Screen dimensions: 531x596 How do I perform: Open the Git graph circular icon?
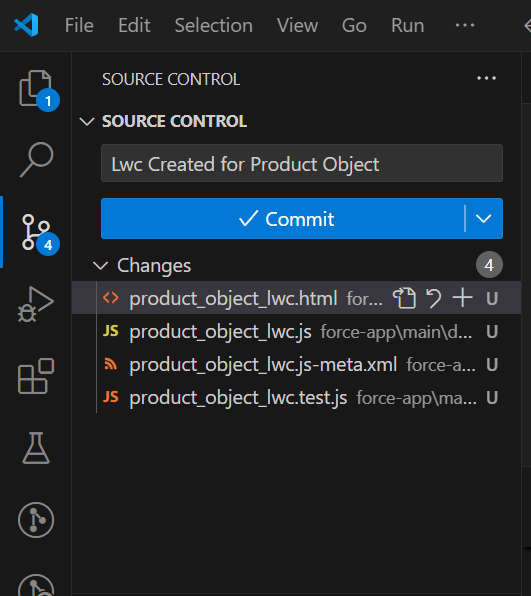[36, 520]
